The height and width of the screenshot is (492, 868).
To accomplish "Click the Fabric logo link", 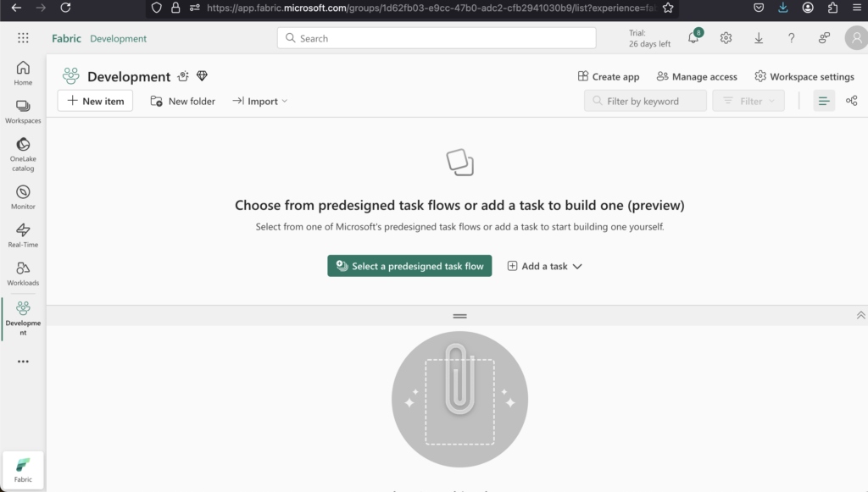I will (66, 38).
